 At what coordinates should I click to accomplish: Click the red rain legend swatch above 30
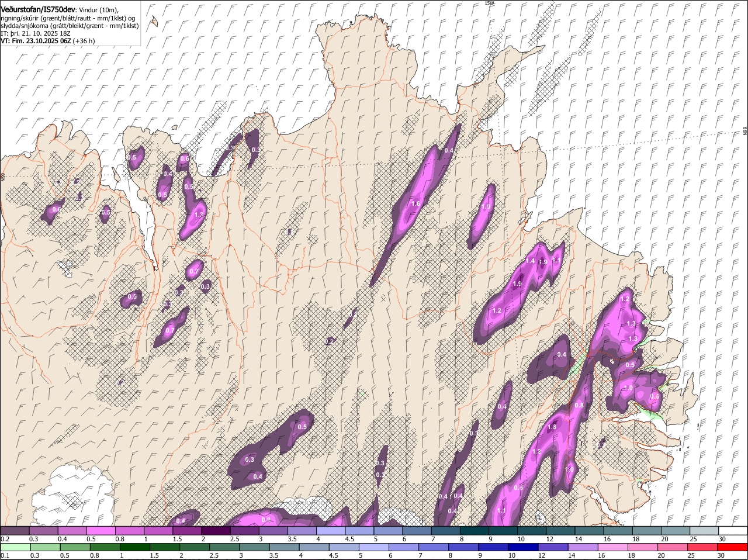click(x=733, y=548)
